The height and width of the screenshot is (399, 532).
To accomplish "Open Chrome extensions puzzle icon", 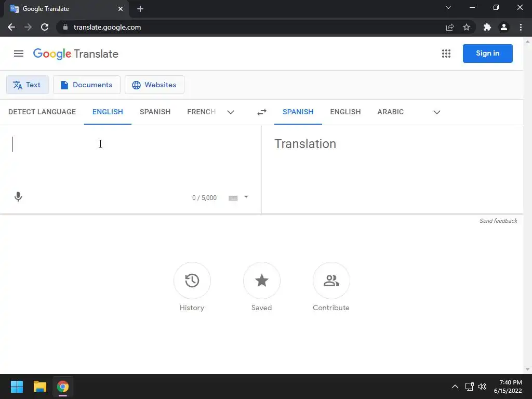I will (487, 27).
